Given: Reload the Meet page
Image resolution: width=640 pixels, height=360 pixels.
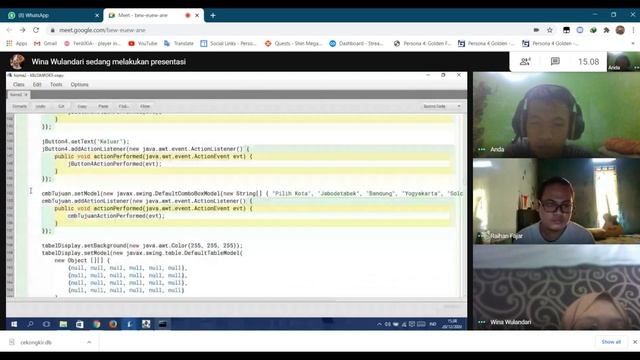Looking at the screenshot, I should [x=36, y=30].
